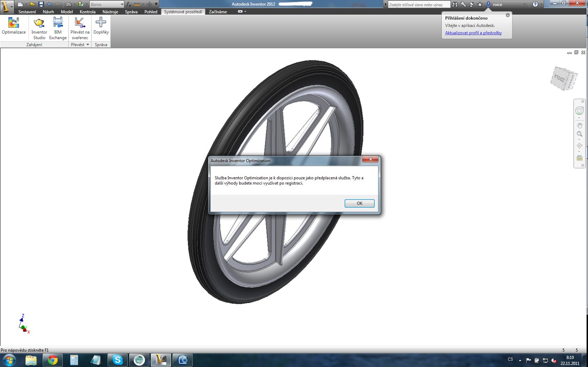Click the New file icon
The image size is (588, 367).
pyautogui.click(x=20, y=4)
